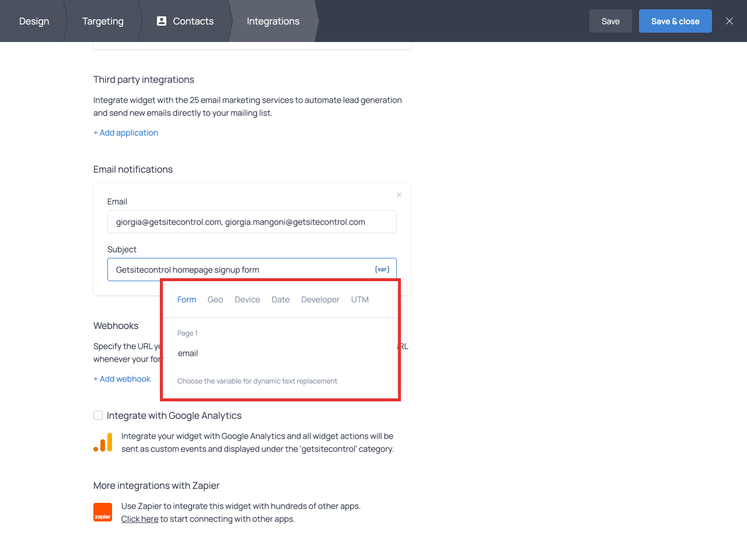
Task: Click the Google Analytics chart icon
Action: (x=103, y=443)
